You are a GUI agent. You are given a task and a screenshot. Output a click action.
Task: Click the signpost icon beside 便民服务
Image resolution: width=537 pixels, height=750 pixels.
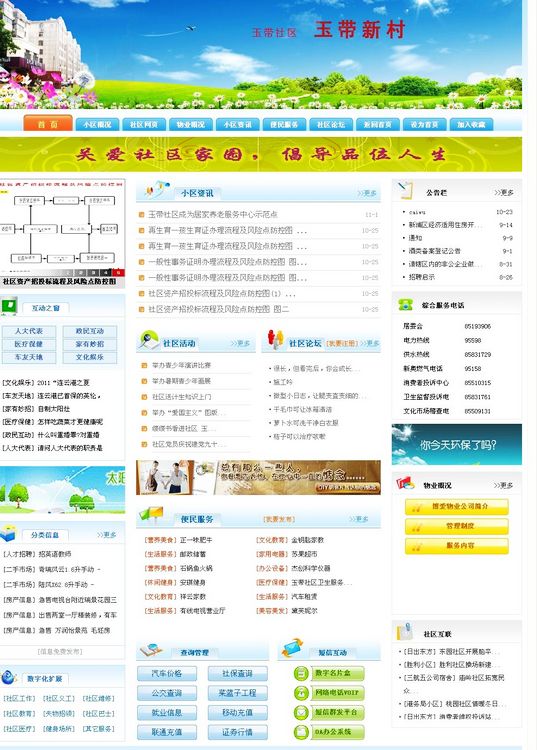152,516
